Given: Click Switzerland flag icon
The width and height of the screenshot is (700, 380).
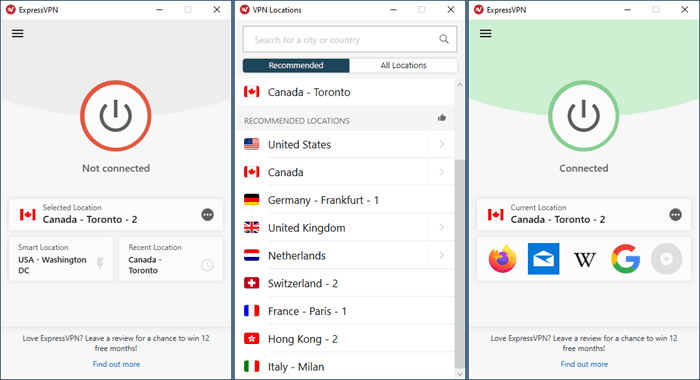Looking at the screenshot, I should click(251, 283).
